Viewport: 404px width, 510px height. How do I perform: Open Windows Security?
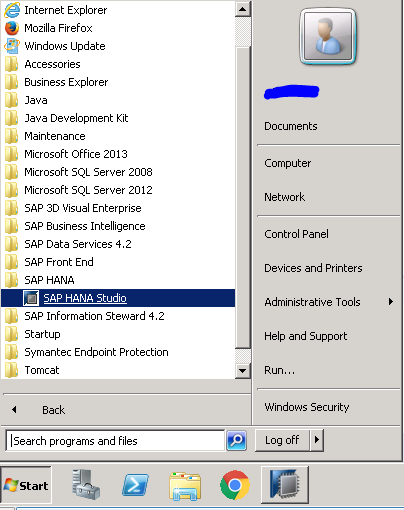pyautogui.click(x=307, y=407)
